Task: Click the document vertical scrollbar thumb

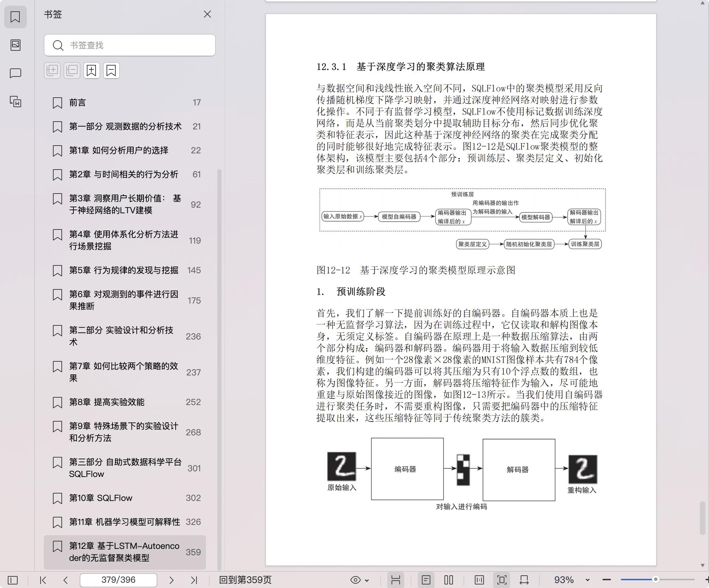Action: (x=702, y=518)
